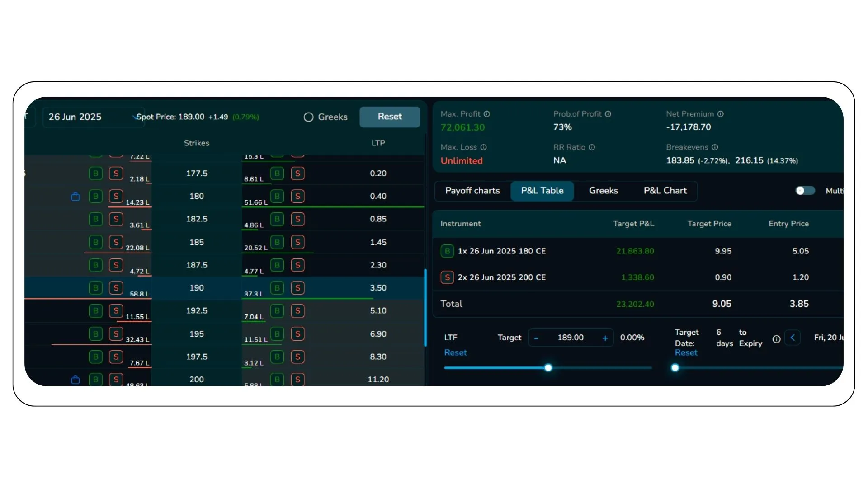
Task: Click the S badge on the 200 CE instrument row
Action: [447, 277]
